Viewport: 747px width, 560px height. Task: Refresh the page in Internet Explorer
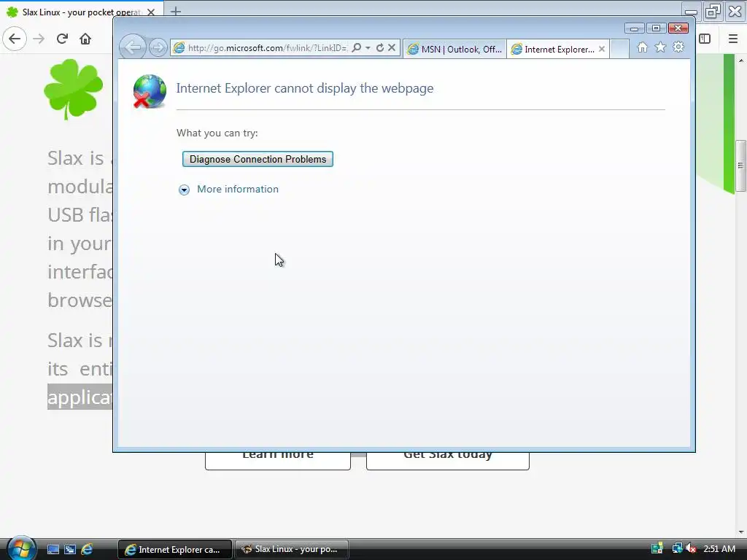379,47
